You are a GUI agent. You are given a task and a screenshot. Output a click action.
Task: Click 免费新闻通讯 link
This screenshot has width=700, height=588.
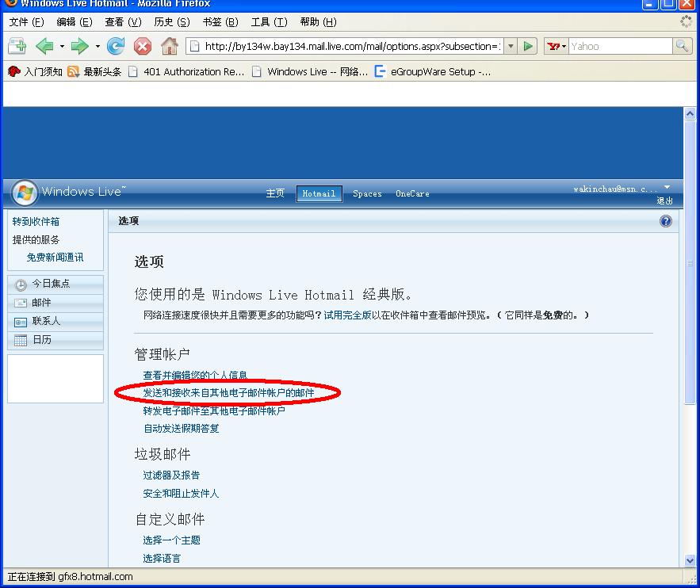[55, 258]
